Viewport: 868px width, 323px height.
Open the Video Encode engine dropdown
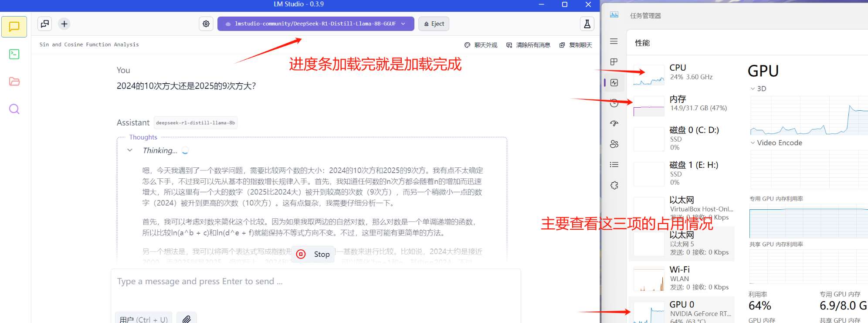tap(776, 143)
